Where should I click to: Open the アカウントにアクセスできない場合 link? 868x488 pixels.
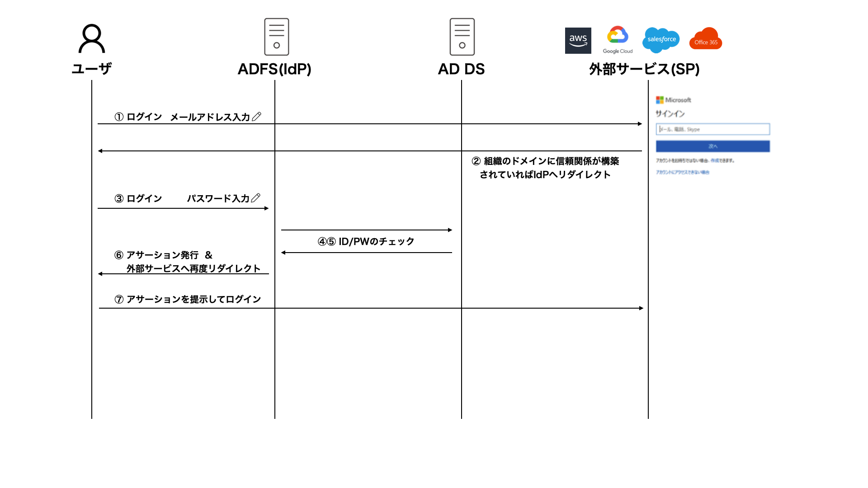[x=683, y=172]
